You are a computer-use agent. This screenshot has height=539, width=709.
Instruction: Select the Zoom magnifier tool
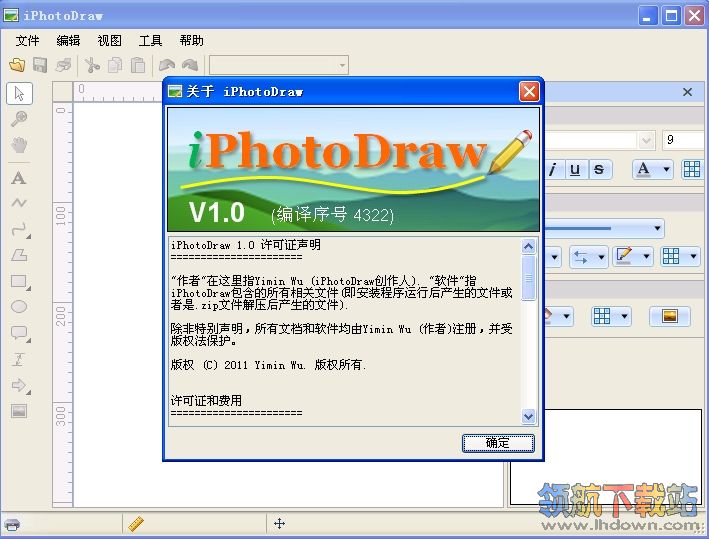(x=19, y=119)
